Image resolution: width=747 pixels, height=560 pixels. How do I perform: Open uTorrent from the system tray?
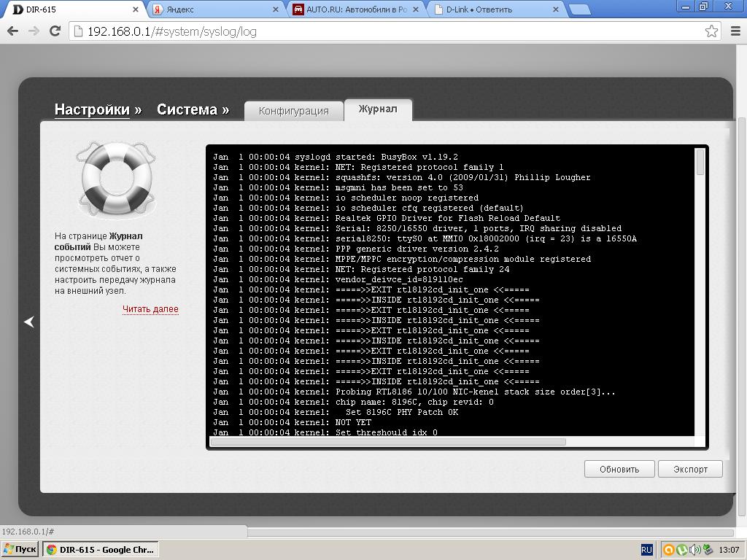tap(682, 550)
